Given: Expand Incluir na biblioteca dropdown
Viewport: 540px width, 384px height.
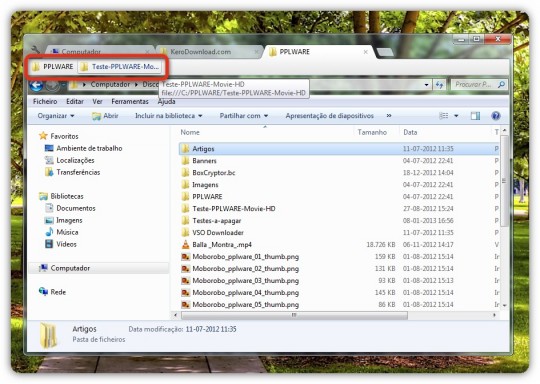Looking at the screenshot, I should [x=168, y=116].
